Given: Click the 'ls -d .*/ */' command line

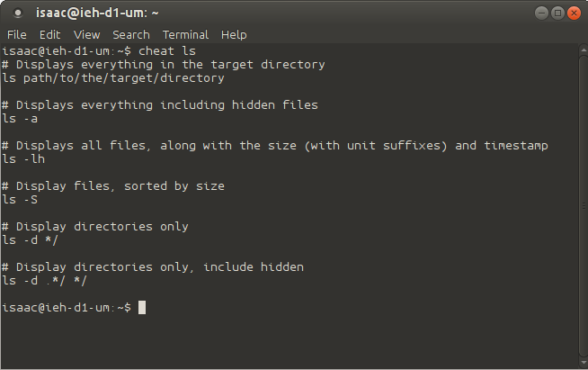Looking at the screenshot, I should [44, 281].
